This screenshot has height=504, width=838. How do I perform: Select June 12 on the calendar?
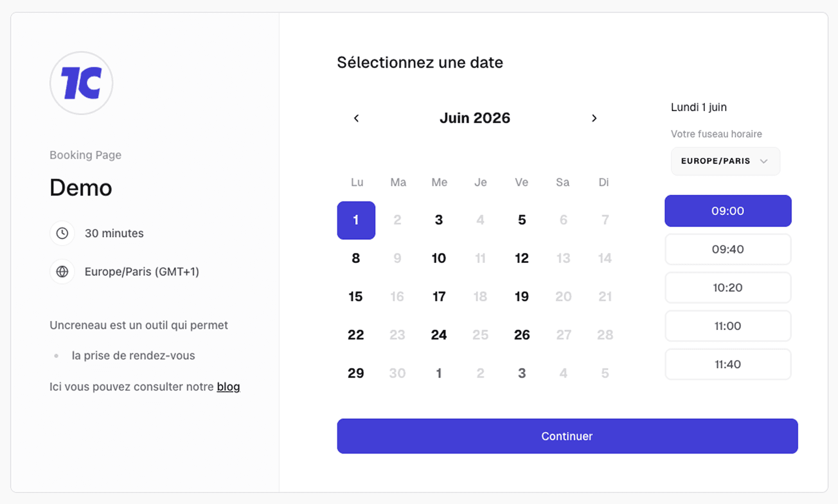click(x=522, y=258)
